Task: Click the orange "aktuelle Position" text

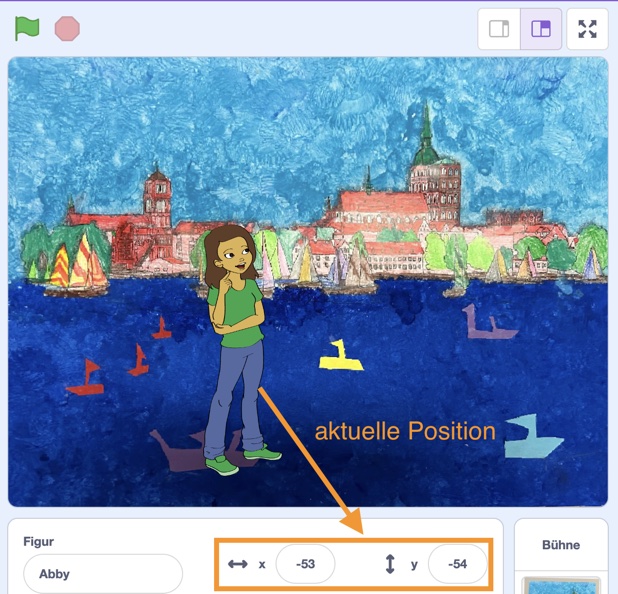Action: [x=405, y=432]
